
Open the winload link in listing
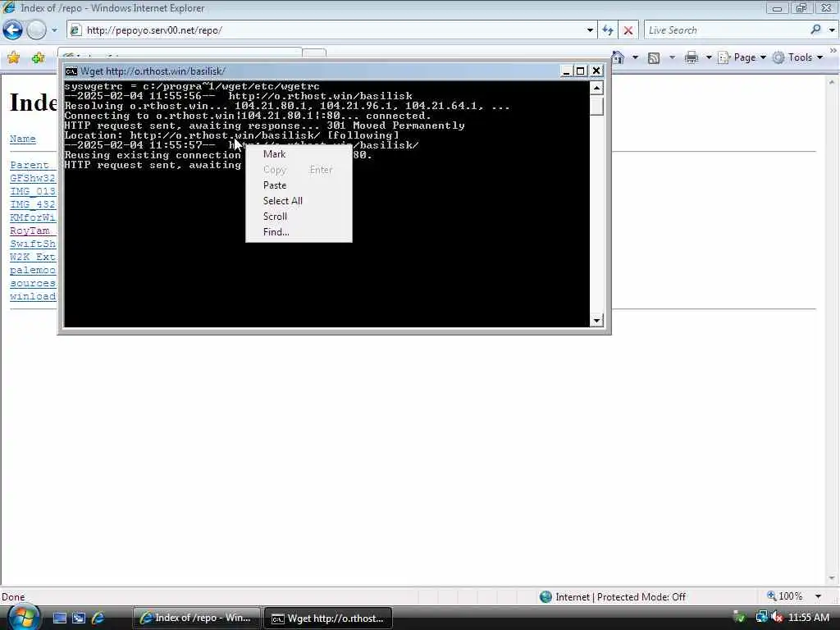(33, 296)
